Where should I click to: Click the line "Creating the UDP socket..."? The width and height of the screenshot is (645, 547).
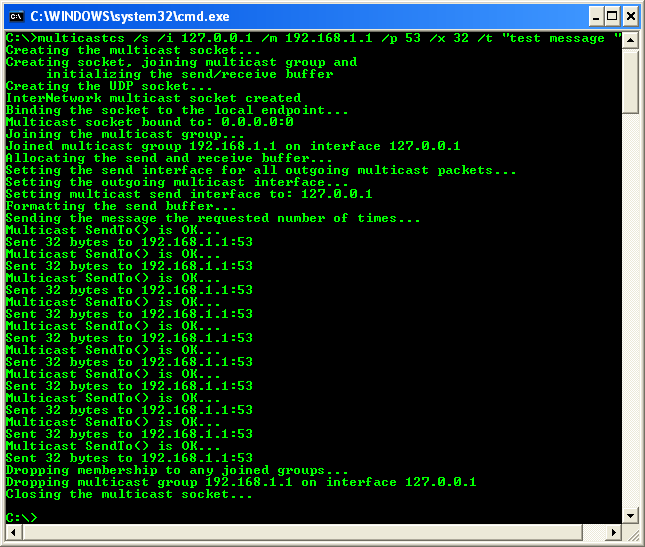(109, 86)
